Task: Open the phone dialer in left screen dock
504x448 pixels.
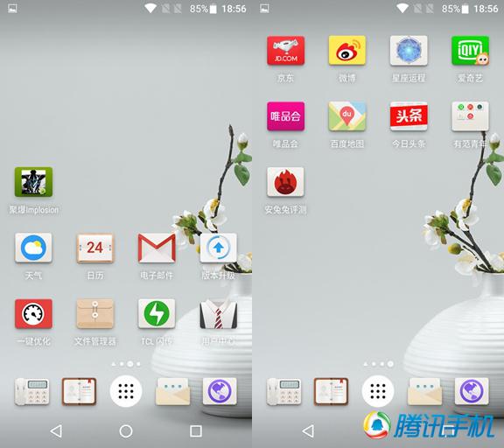Action: tap(31, 391)
